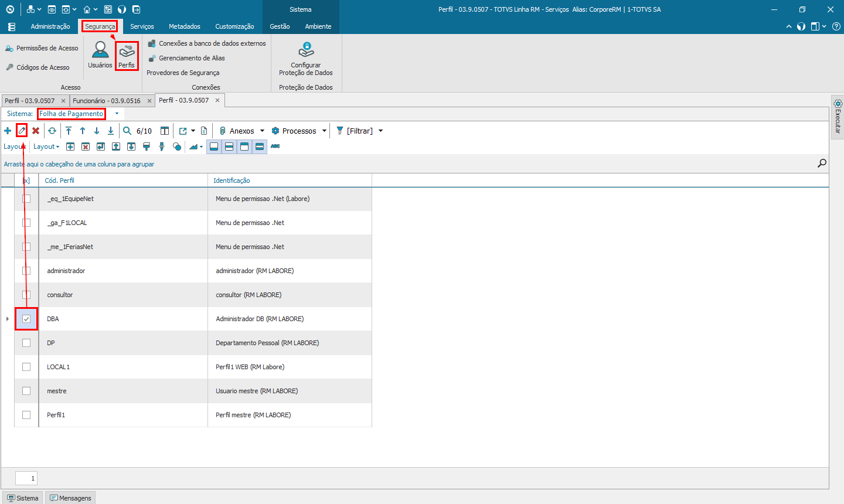Check the _ga_F1LOCAL row checkbox

(26, 223)
